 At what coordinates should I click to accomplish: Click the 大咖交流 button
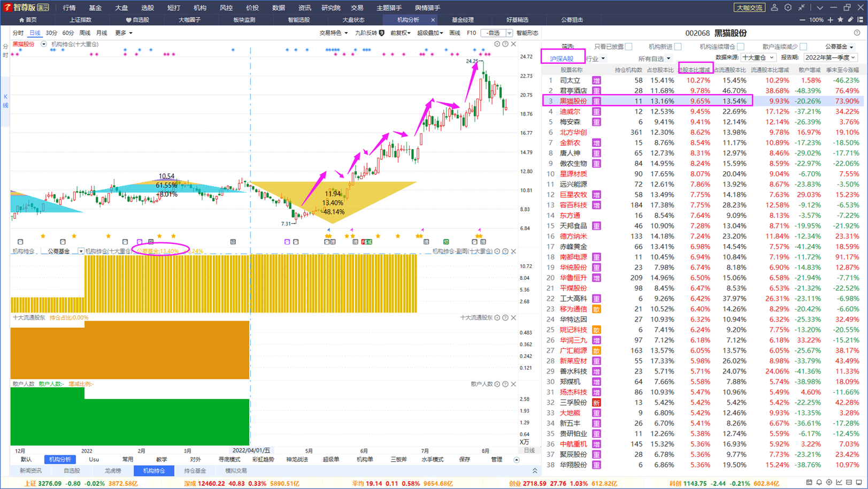click(x=749, y=7)
